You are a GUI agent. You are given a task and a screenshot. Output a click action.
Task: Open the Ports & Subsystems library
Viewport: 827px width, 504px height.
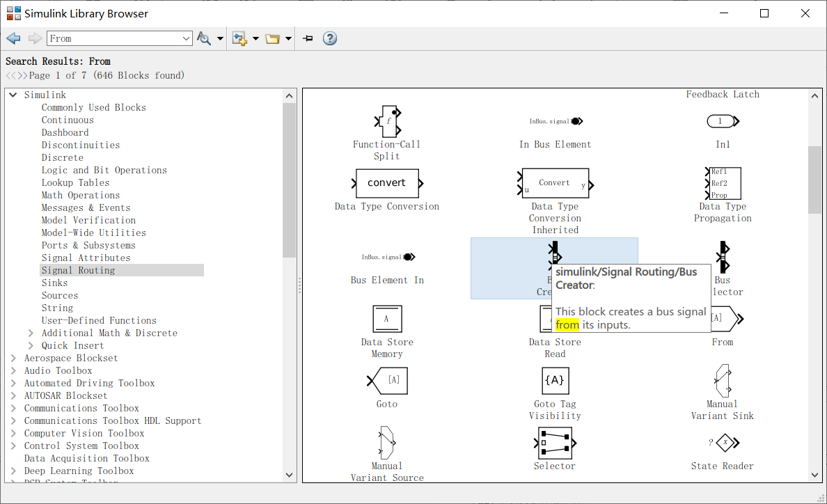pos(88,246)
